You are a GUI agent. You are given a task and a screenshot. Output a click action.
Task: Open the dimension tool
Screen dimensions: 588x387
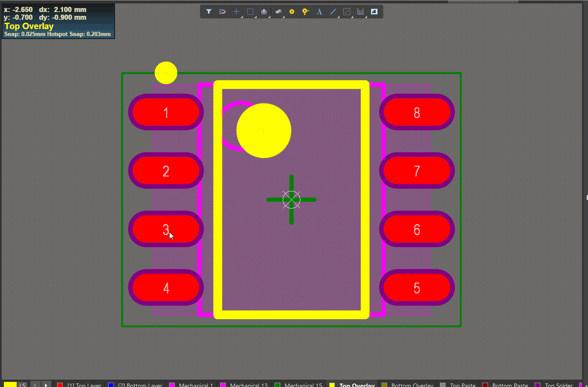(x=361, y=12)
